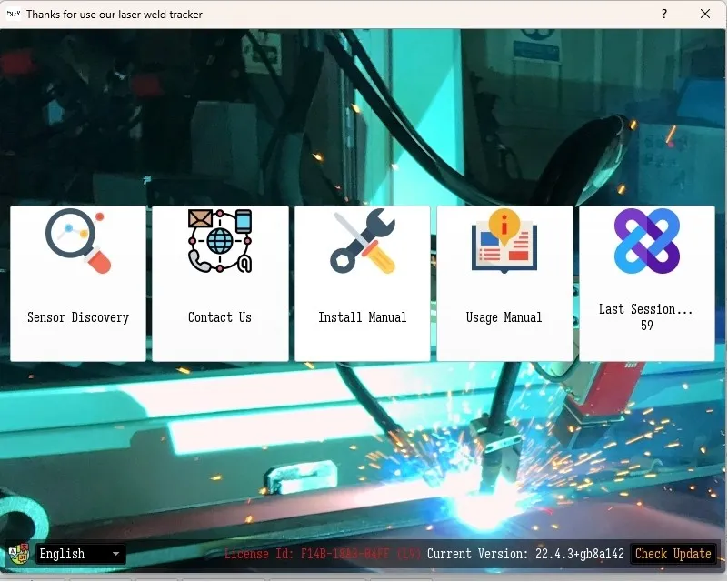Screen dimensions: 728x582
Task: Click the question mark help button
Action: [664, 15]
